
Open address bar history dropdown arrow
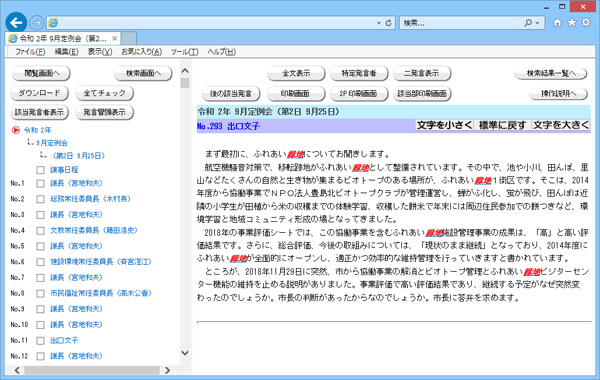(378, 23)
